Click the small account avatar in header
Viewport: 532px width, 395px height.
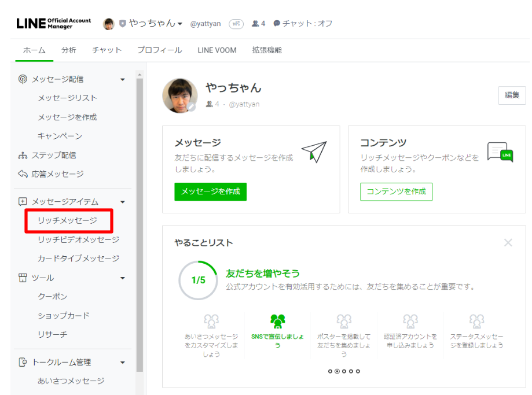pos(109,24)
